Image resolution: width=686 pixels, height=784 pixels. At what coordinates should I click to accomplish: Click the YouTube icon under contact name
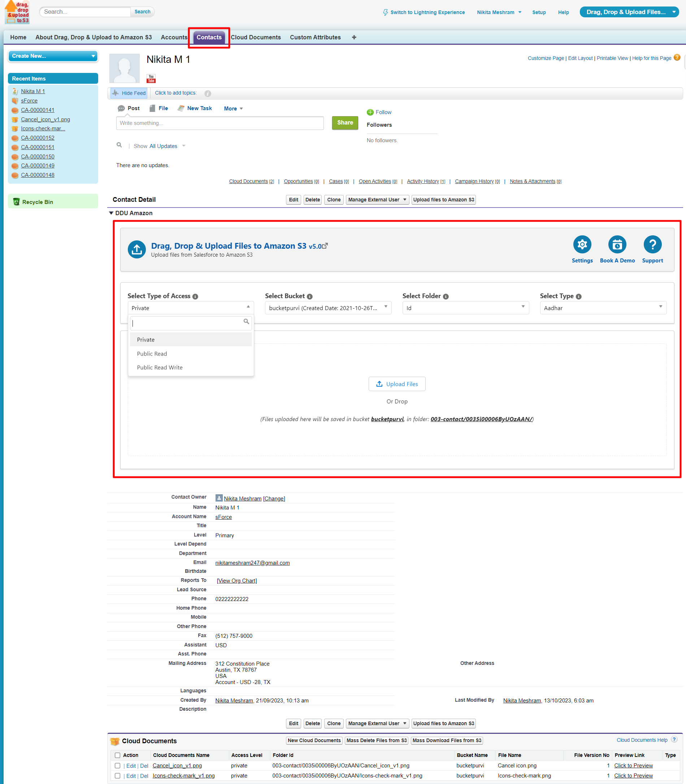(x=151, y=78)
